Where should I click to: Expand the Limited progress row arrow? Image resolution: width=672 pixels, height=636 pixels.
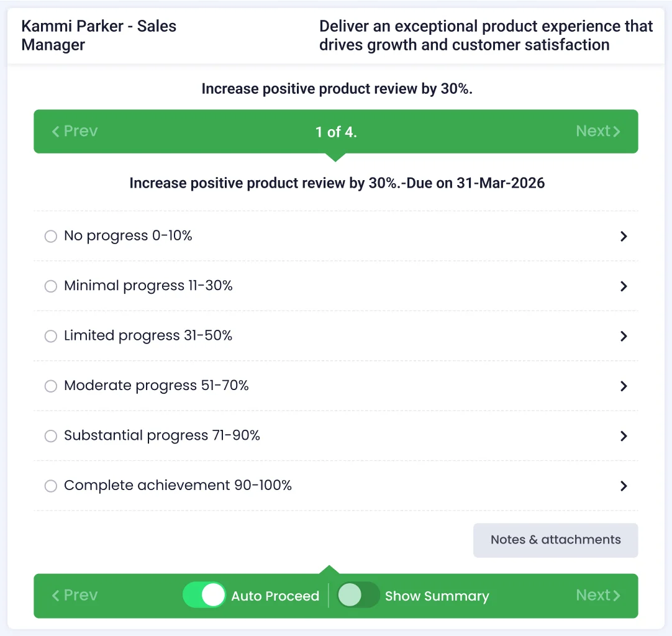[624, 336]
